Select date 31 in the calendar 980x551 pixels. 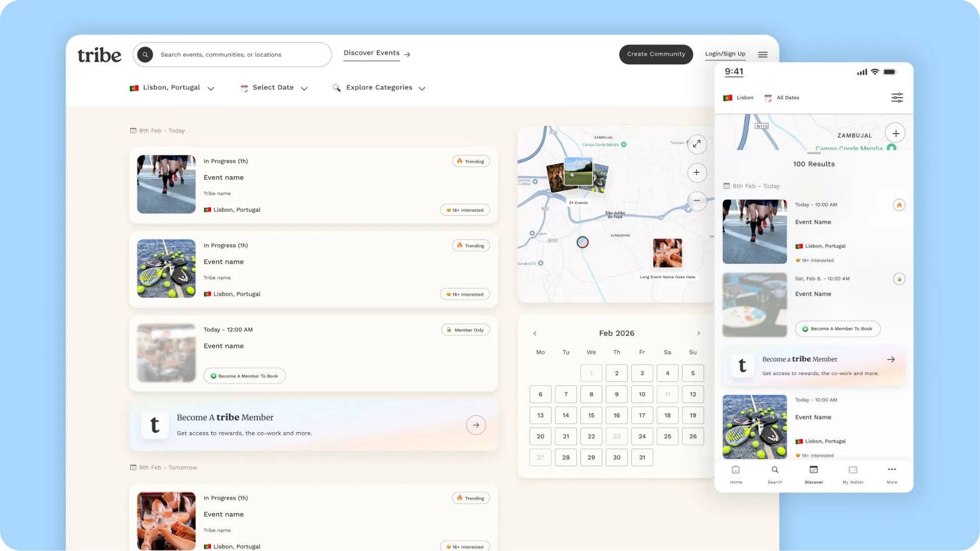[x=642, y=458]
